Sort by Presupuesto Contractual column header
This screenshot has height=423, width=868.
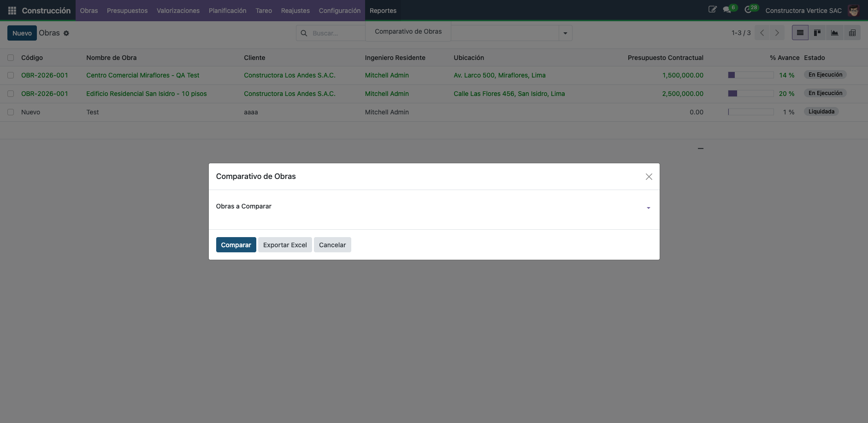tap(665, 58)
